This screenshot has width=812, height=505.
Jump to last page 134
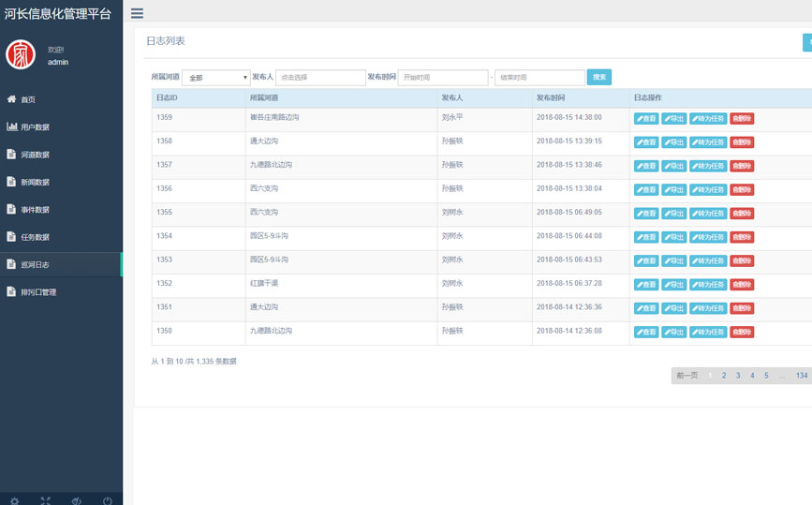[x=802, y=376]
